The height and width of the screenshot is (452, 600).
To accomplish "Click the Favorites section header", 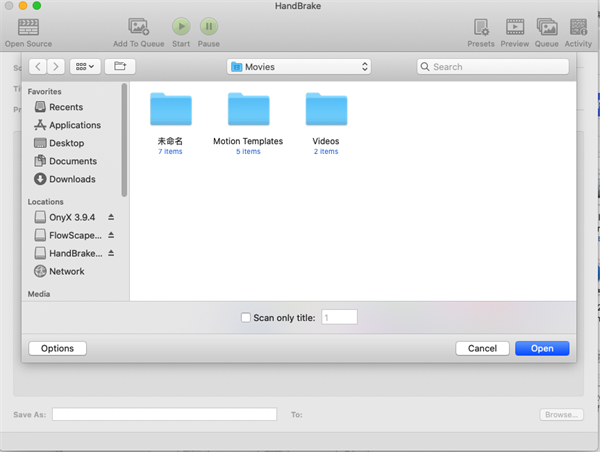I will tap(44, 91).
